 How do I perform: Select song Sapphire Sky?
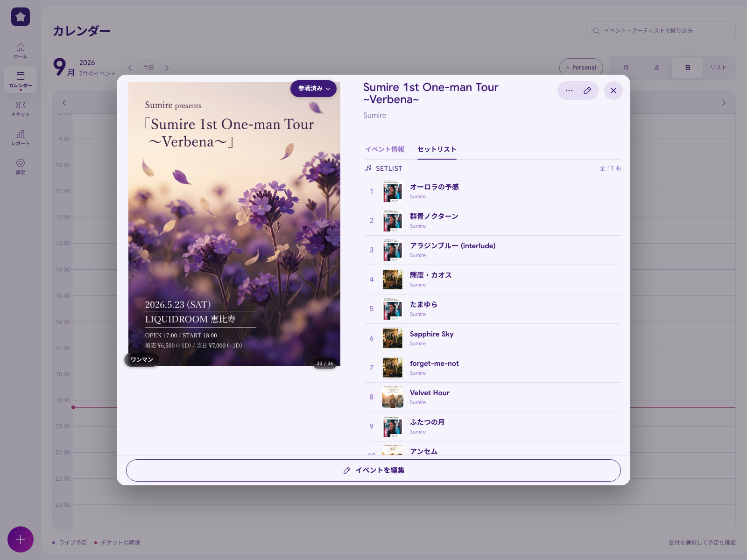pyautogui.click(x=493, y=338)
